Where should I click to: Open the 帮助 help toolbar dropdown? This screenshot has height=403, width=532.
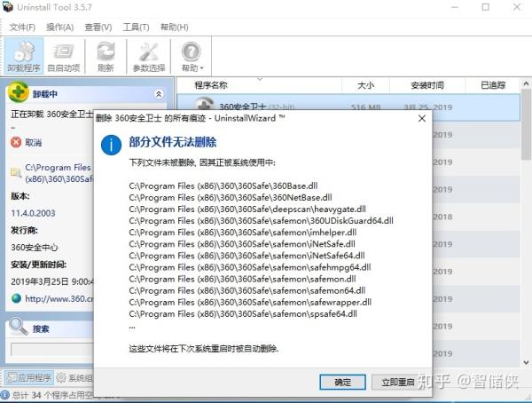192,57
